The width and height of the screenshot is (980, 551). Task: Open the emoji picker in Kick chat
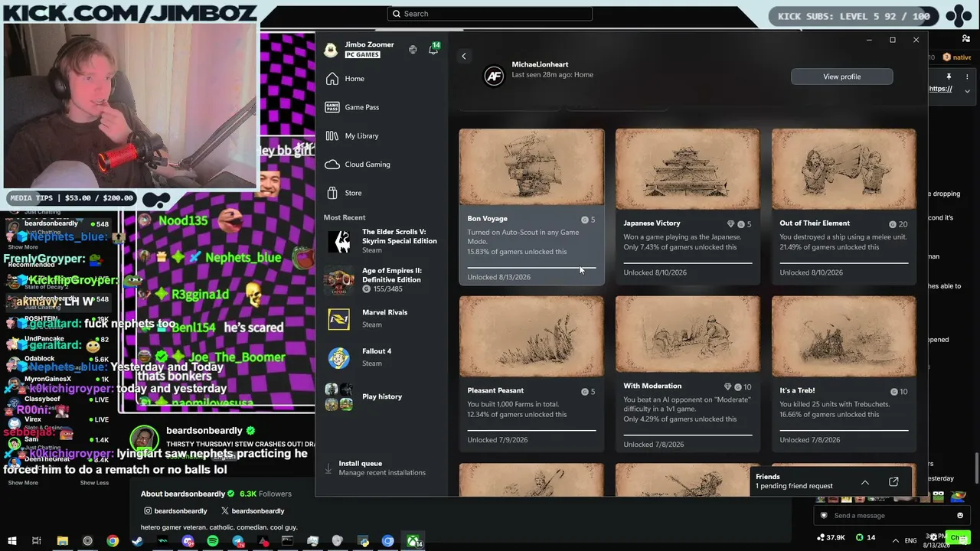(x=960, y=516)
